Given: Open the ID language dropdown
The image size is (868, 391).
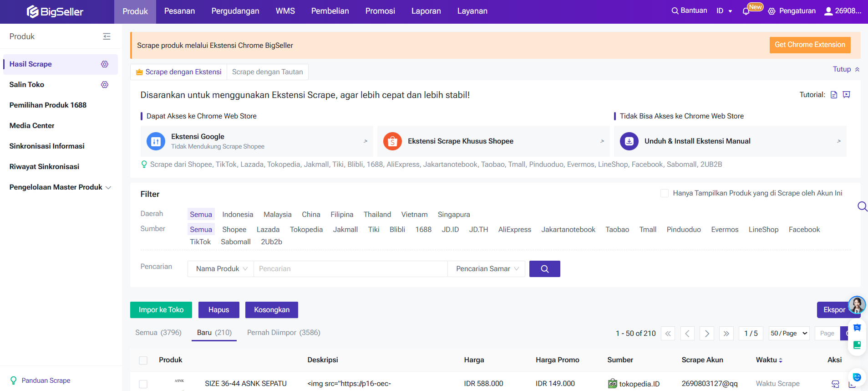Looking at the screenshot, I should point(724,11).
